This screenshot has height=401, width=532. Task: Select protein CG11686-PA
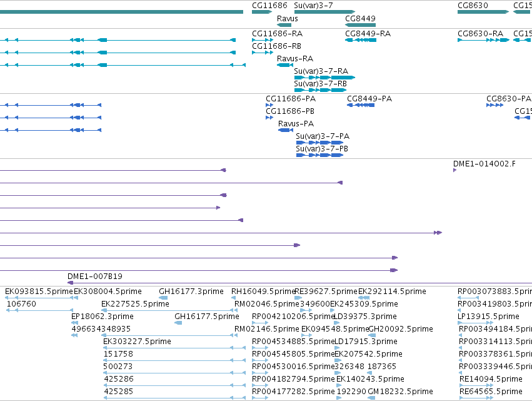(x=269, y=105)
